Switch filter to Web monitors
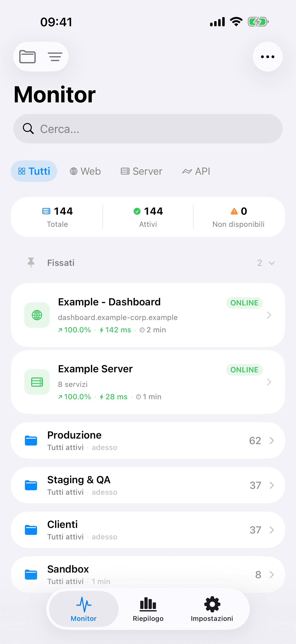Viewport: 296px width, 644px height. (85, 171)
